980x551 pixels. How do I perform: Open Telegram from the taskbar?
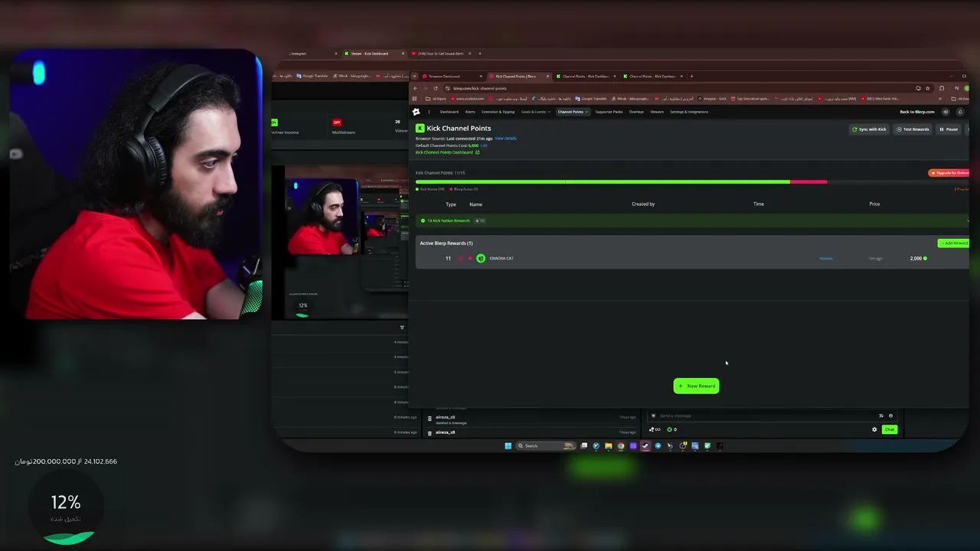tap(658, 445)
